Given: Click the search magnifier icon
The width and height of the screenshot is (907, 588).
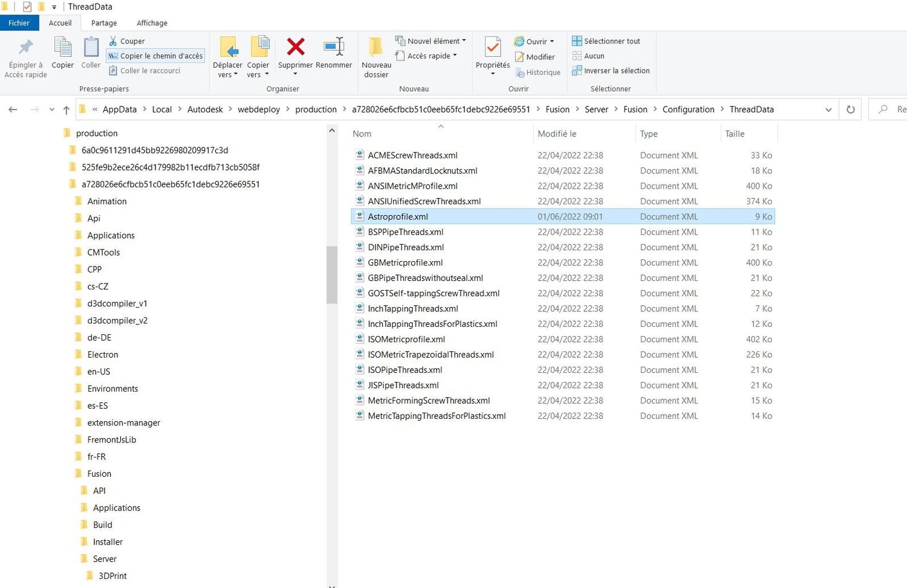Looking at the screenshot, I should (x=883, y=109).
